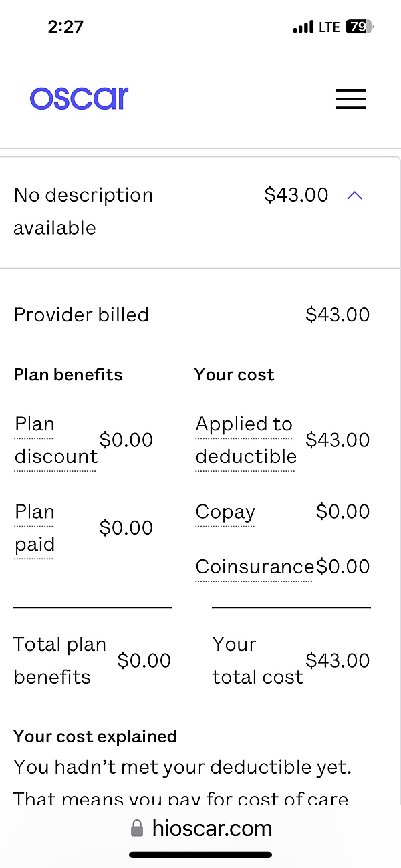Tap the $43.00 service line amount
The width and height of the screenshot is (401, 868).
pyautogui.click(x=296, y=195)
